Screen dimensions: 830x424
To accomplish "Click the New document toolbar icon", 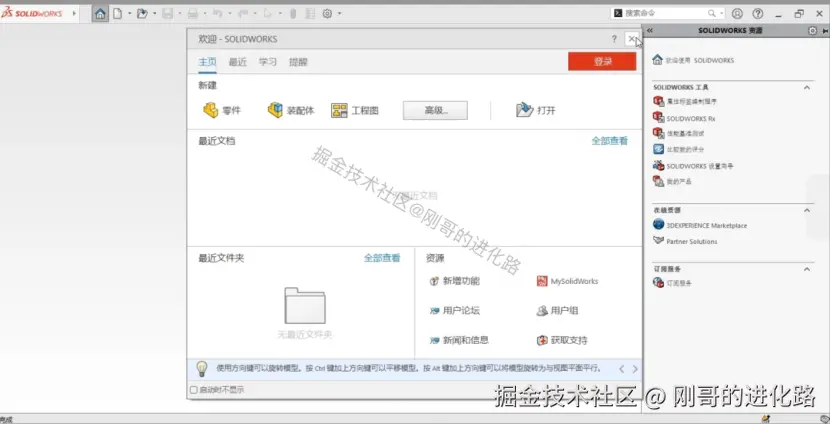I will tap(117, 14).
